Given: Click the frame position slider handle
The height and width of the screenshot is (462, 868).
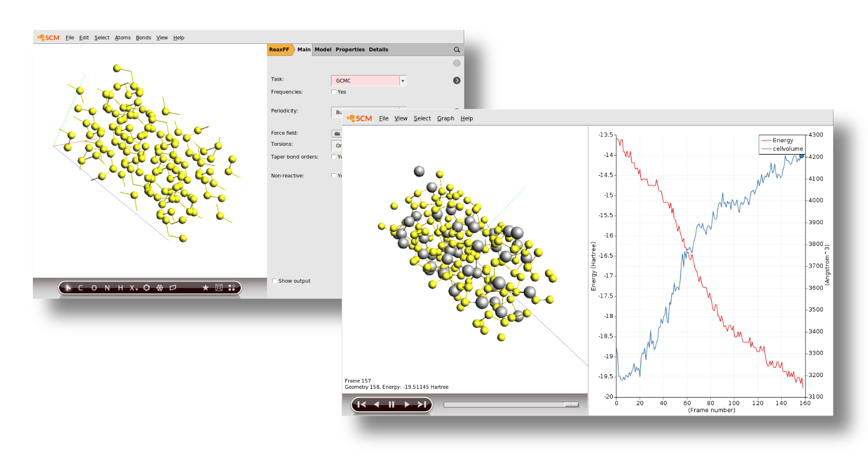Looking at the screenshot, I should coord(571,405).
